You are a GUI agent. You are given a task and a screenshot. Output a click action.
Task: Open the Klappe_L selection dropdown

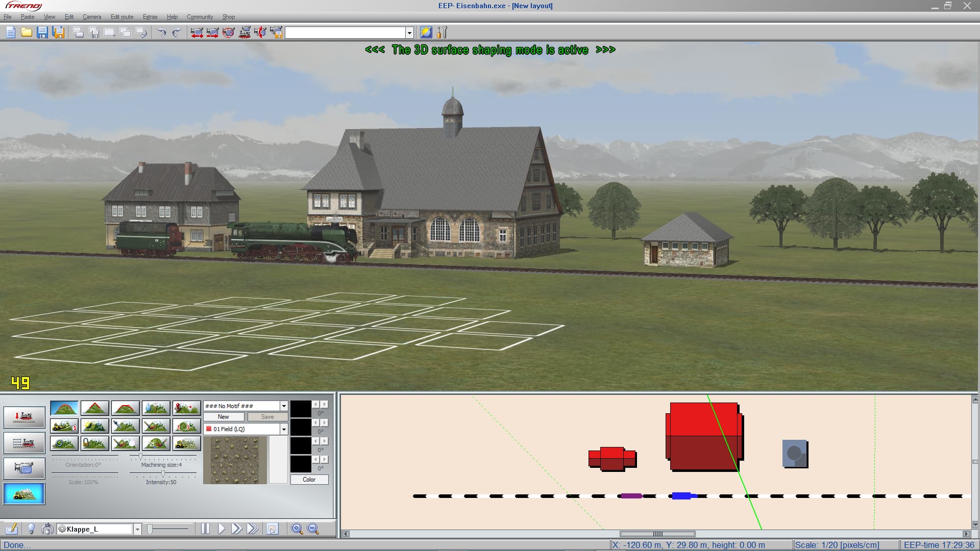tap(138, 529)
